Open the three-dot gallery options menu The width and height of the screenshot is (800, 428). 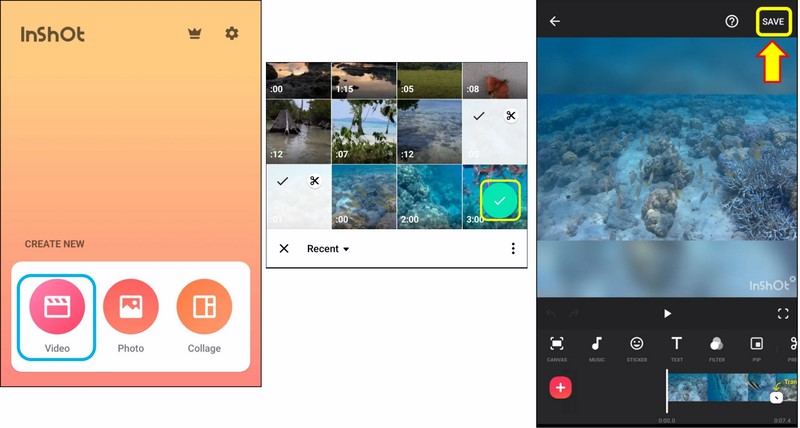pyautogui.click(x=513, y=248)
